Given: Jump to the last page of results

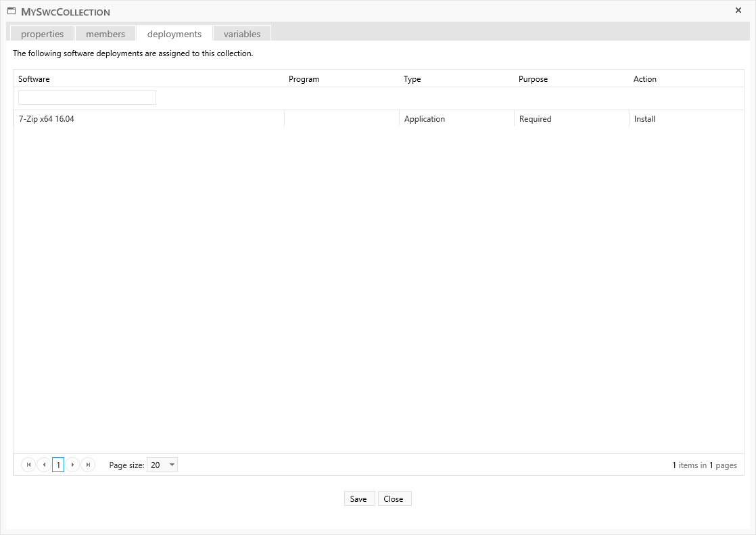Looking at the screenshot, I should pos(88,465).
